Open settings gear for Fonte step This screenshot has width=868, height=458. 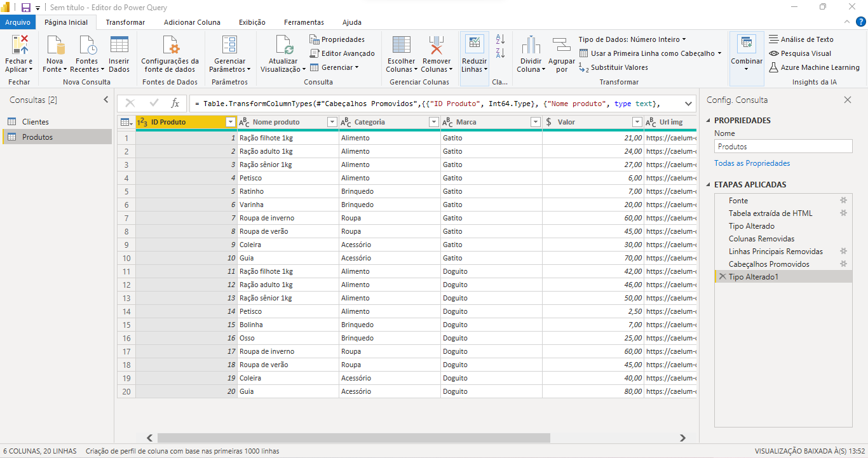pos(844,200)
